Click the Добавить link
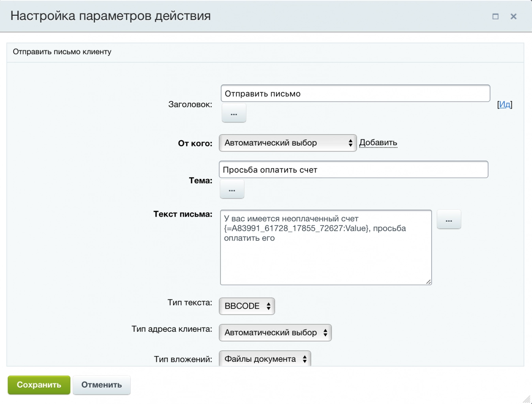Image resolution: width=532 pixels, height=404 pixels. coord(378,143)
